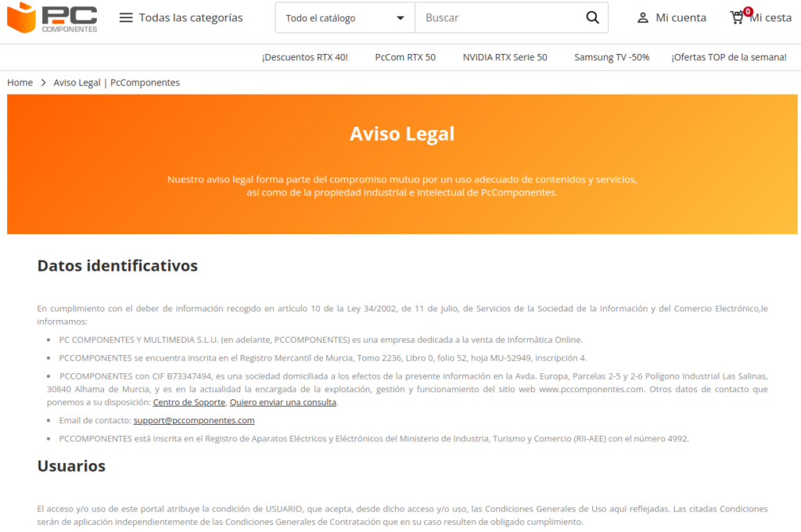This screenshot has height=532, width=801.
Task: Click the 'Nuestro aviso legal forma parte' subtitle
Action: point(402,186)
